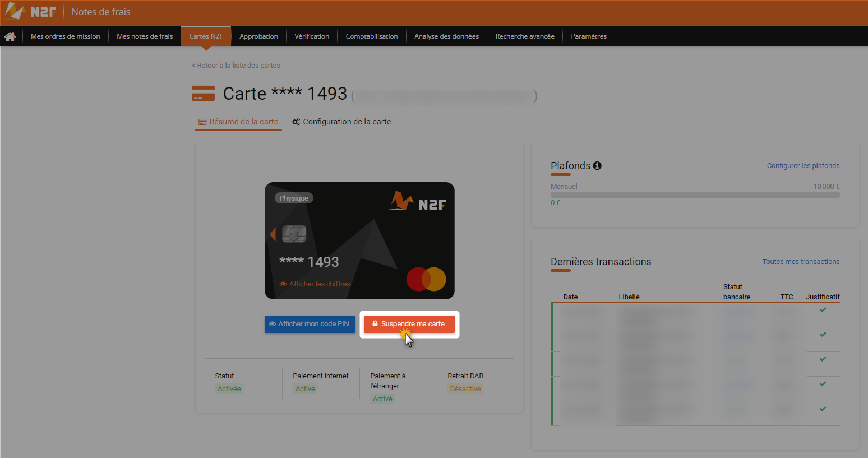The image size is (868, 458).
Task: Click the Notes de frais header title
Action: point(101,12)
